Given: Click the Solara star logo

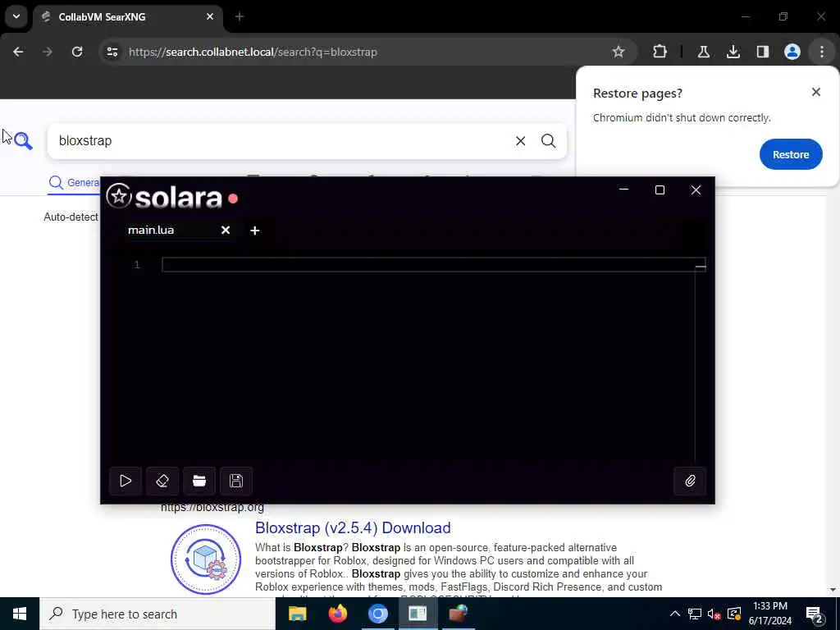Looking at the screenshot, I should 119,196.
